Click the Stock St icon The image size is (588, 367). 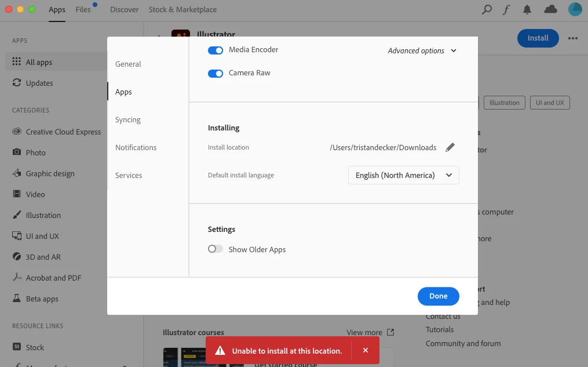coord(16,347)
